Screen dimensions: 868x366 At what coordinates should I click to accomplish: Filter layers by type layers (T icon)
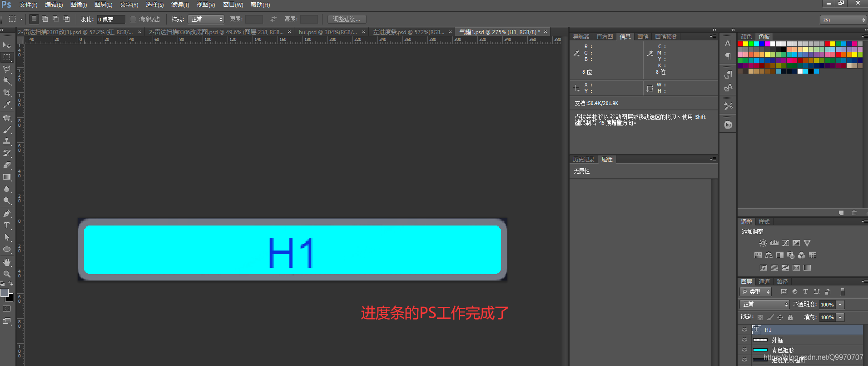[x=806, y=292]
